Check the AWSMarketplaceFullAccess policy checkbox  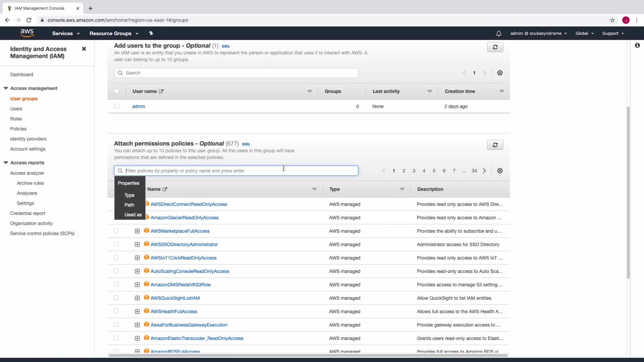(116, 231)
